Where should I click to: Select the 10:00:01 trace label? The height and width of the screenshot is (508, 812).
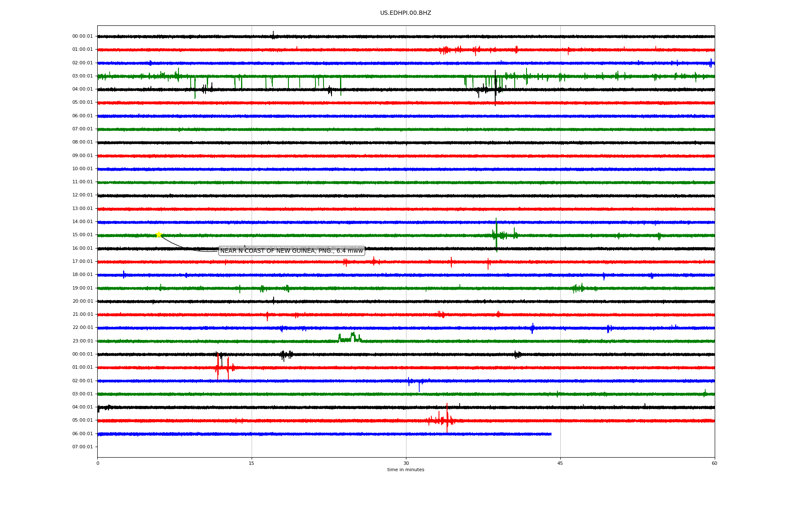pyautogui.click(x=82, y=169)
